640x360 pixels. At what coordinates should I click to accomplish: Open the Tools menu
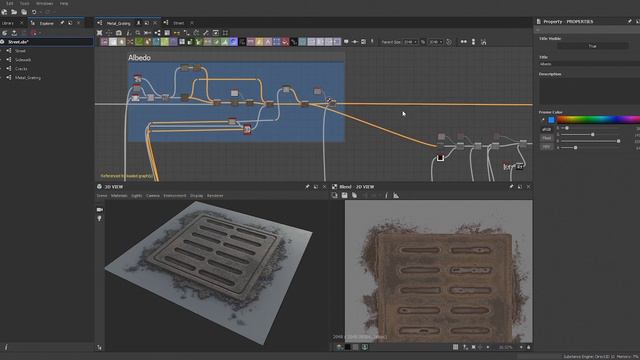click(x=24, y=3)
